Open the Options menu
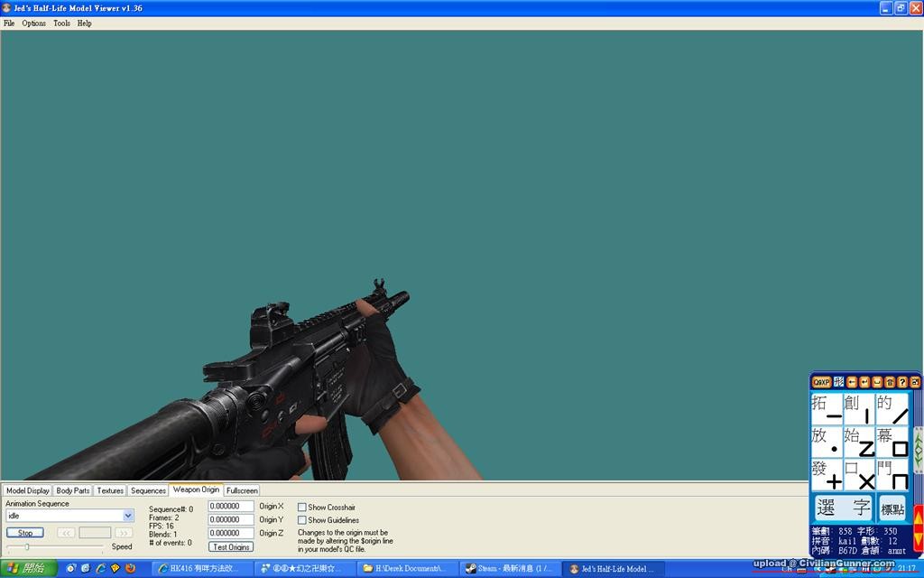Image resolution: width=924 pixels, height=578 pixels. coord(34,23)
